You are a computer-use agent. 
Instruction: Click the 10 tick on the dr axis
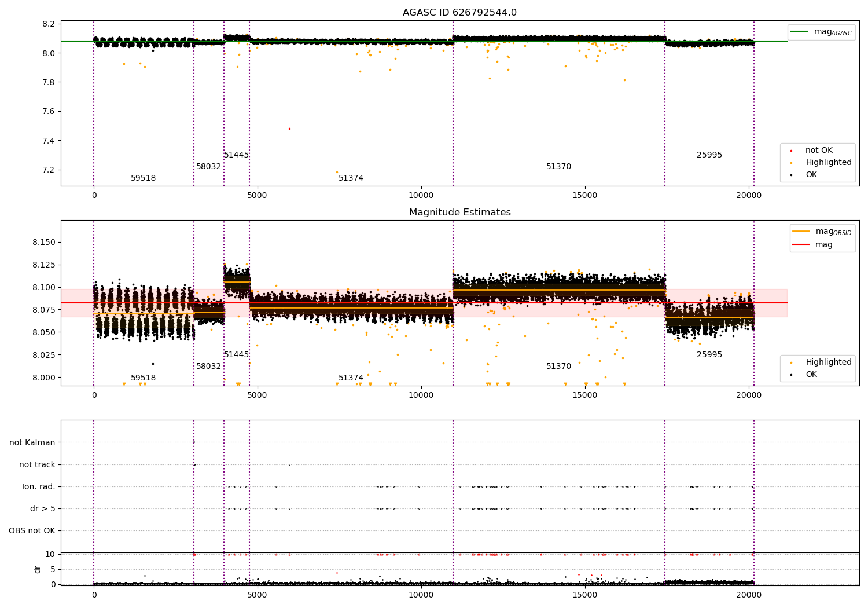(x=50, y=555)
